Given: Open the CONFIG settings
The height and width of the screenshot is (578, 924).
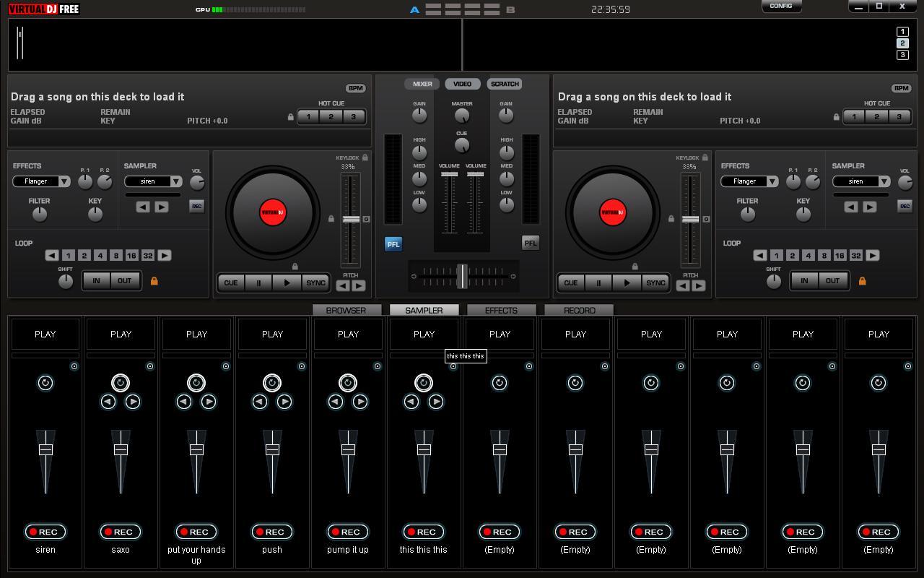Looking at the screenshot, I should 781,6.
